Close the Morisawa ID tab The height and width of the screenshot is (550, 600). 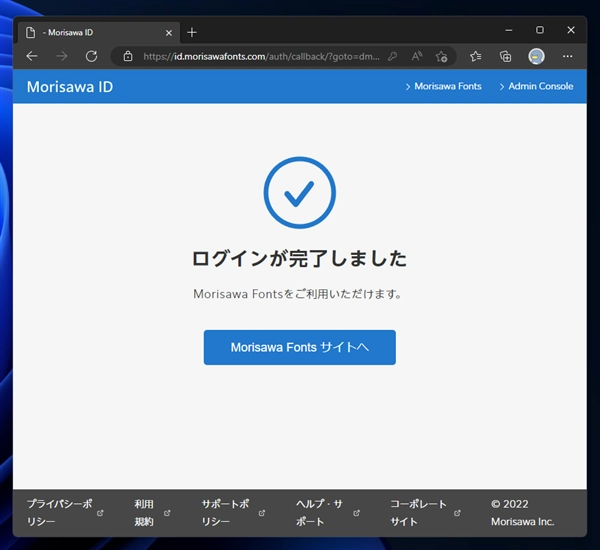[169, 33]
